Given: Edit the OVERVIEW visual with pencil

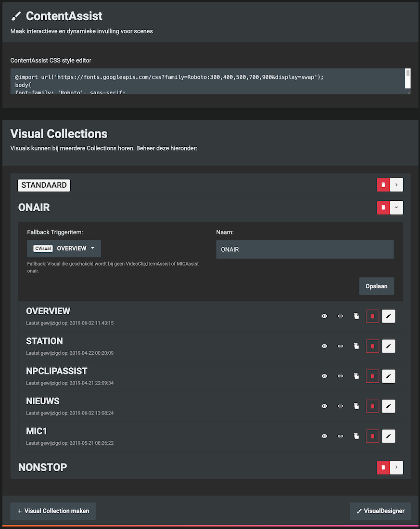Looking at the screenshot, I should (389, 316).
